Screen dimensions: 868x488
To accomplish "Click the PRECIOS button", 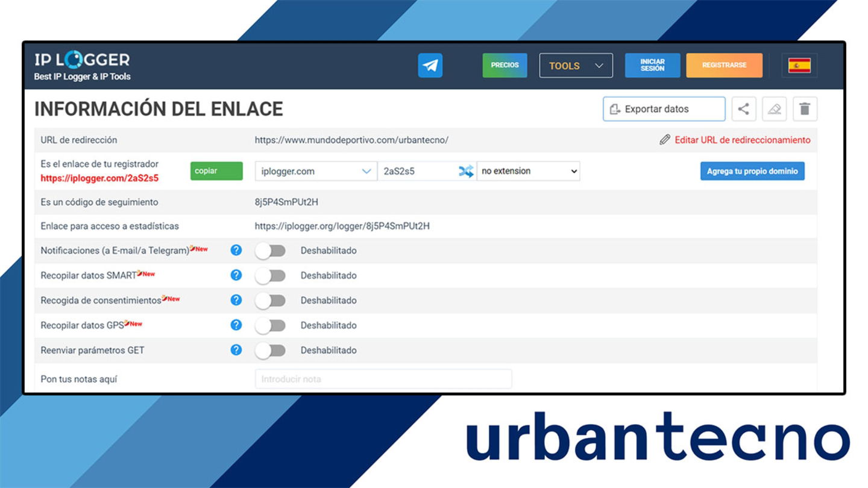I will 505,65.
